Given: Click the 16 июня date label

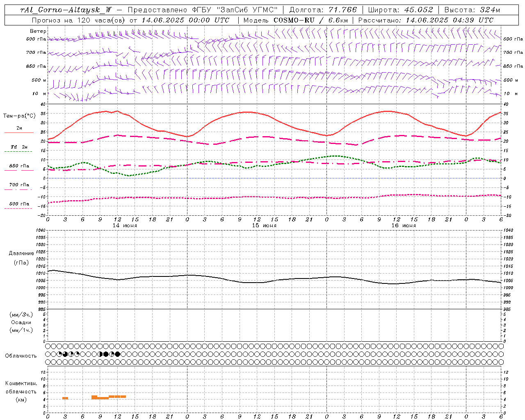Looking at the screenshot, I should coord(404,226).
